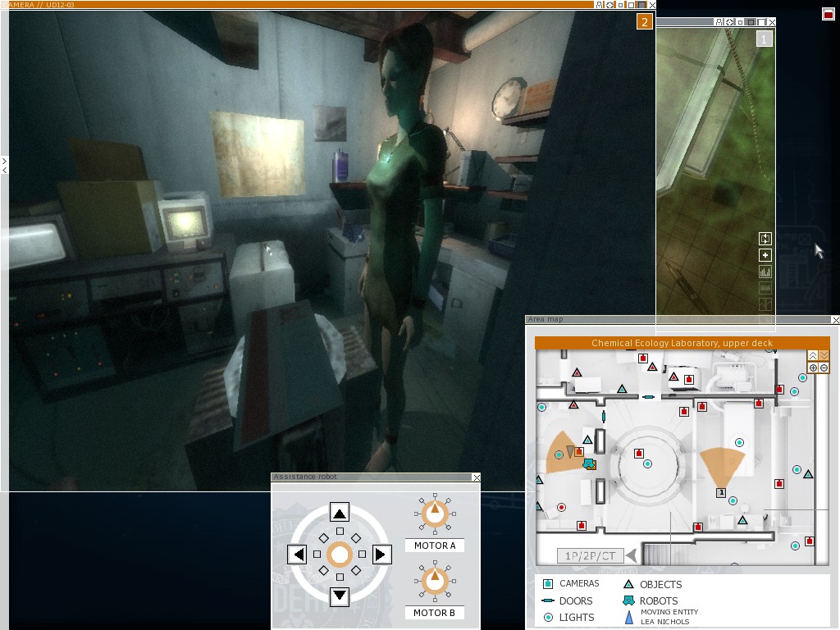This screenshot has width=840, height=630.
Task: Toggle the vertical door marker on the map
Action: [604, 416]
